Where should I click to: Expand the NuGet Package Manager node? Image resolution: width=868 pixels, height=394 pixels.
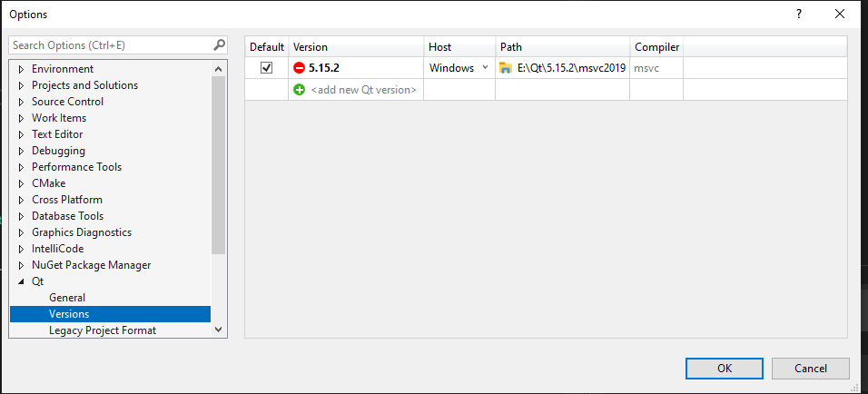tap(22, 265)
